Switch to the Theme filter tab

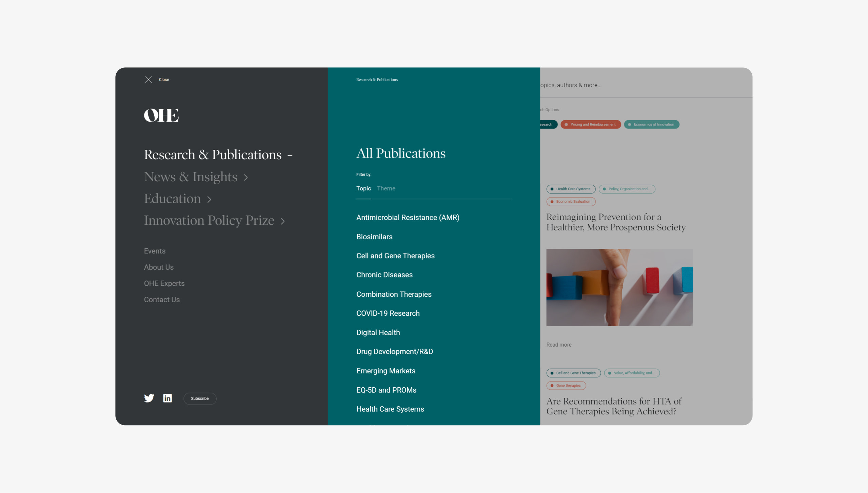(x=386, y=188)
